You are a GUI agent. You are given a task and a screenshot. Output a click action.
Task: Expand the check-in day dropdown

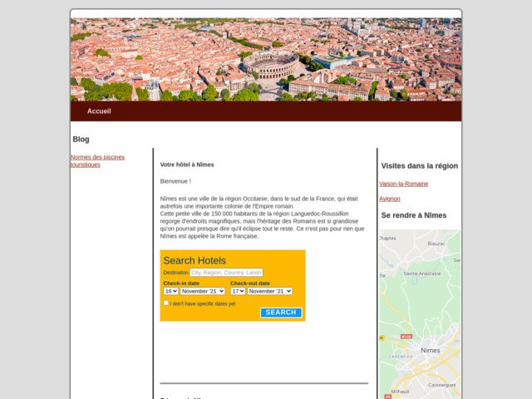click(170, 292)
